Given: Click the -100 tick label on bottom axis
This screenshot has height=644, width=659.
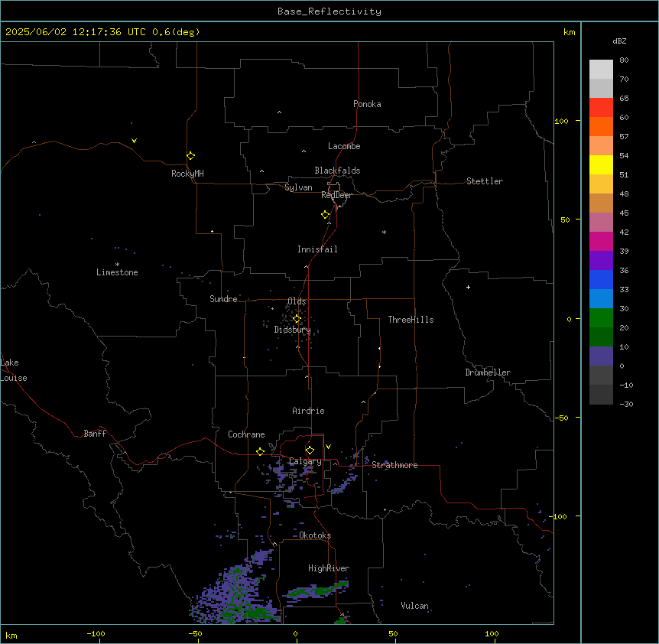Looking at the screenshot, I should pos(96,633).
